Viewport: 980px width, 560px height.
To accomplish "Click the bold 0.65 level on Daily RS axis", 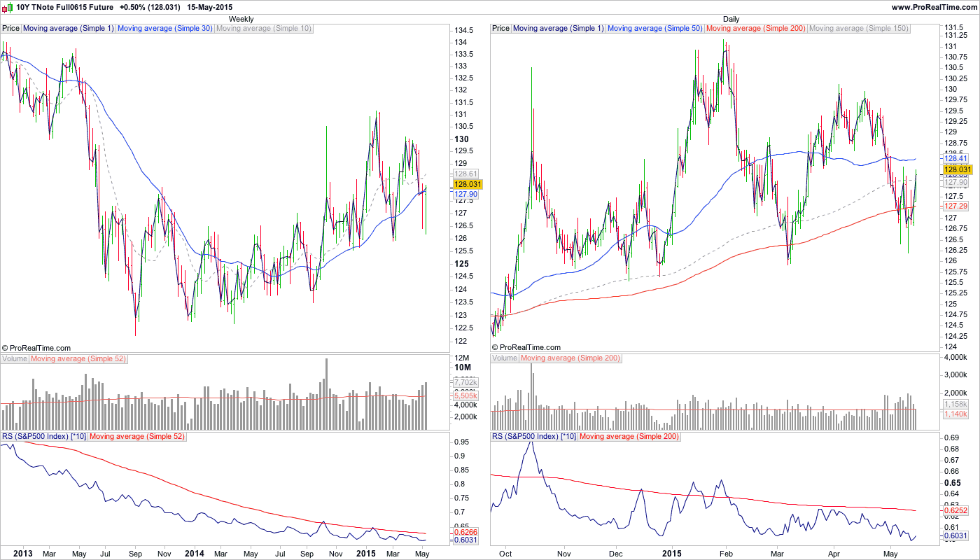I will click(x=952, y=483).
